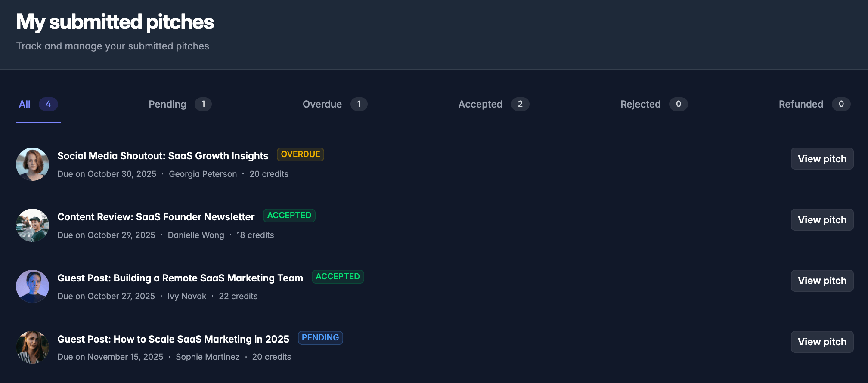Viewport: 868px width, 383px height.
Task: Open 'Guest Post: How to Scale SaaS Marketing in 2025'
Action: 173,339
